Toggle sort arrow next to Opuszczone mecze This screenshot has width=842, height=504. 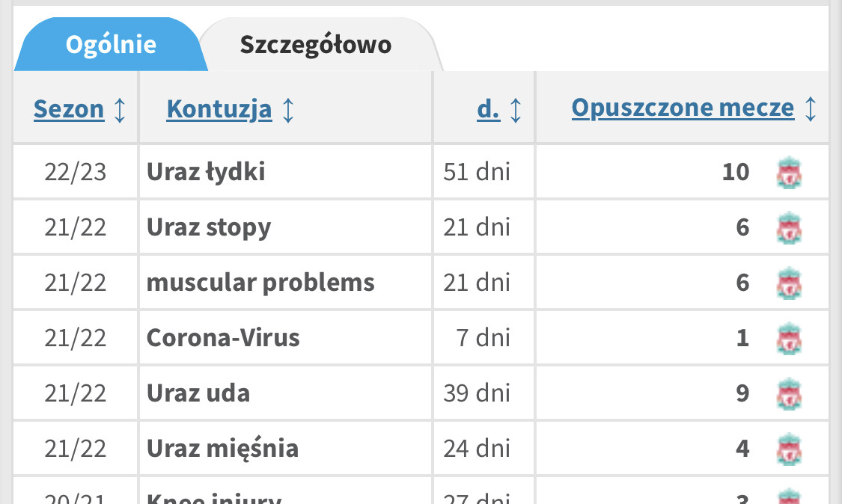811,109
